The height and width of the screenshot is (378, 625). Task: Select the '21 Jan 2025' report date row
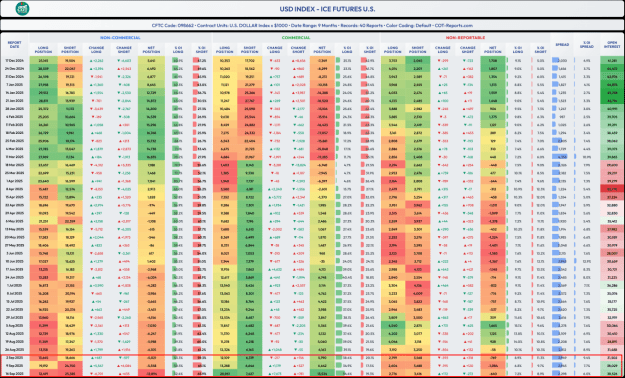pyautogui.click(x=313, y=100)
